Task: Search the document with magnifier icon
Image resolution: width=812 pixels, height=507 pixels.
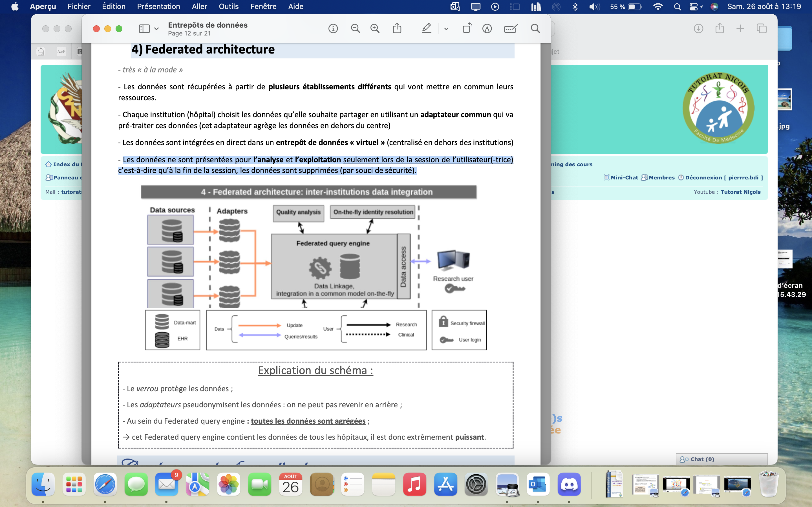Action: click(x=535, y=29)
